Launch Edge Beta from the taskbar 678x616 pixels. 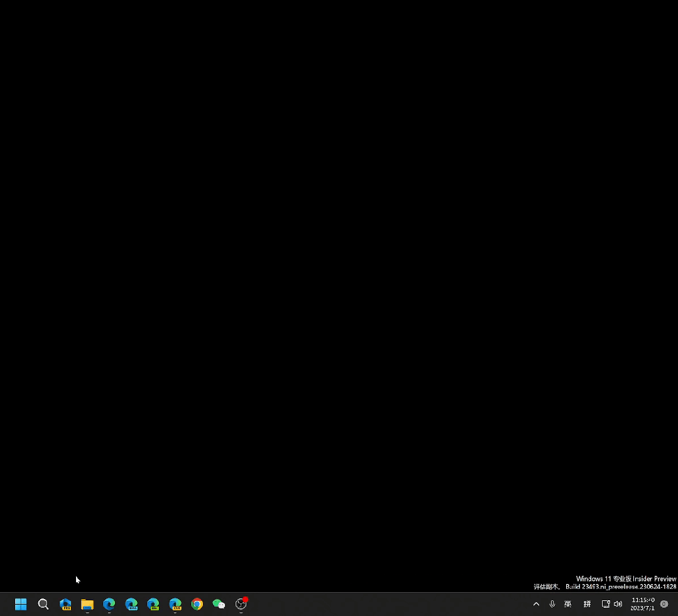(x=131, y=604)
